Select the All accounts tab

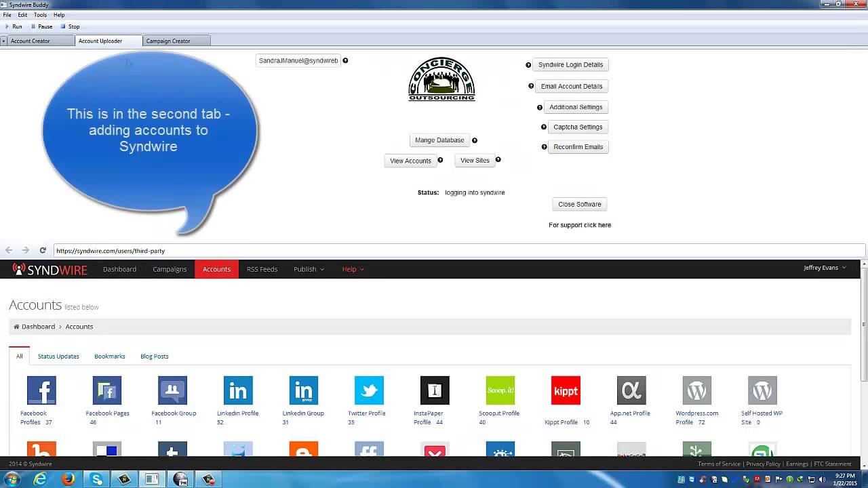tap(20, 356)
